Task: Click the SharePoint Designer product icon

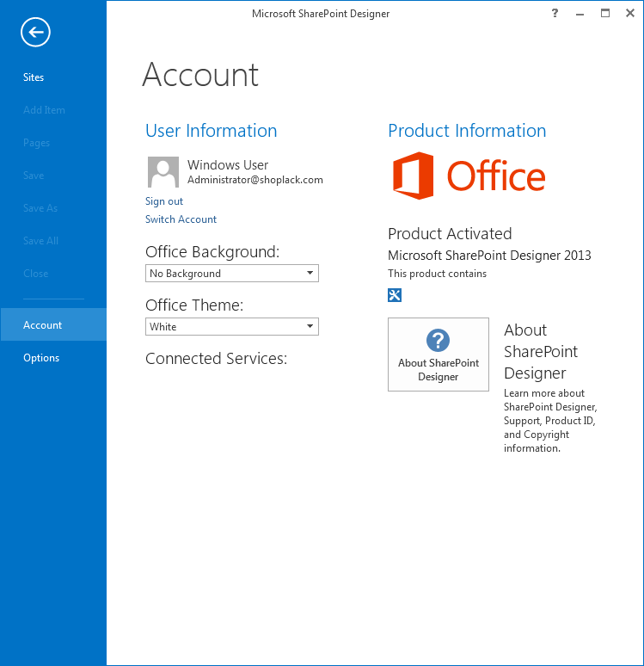Action: (x=395, y=295)
